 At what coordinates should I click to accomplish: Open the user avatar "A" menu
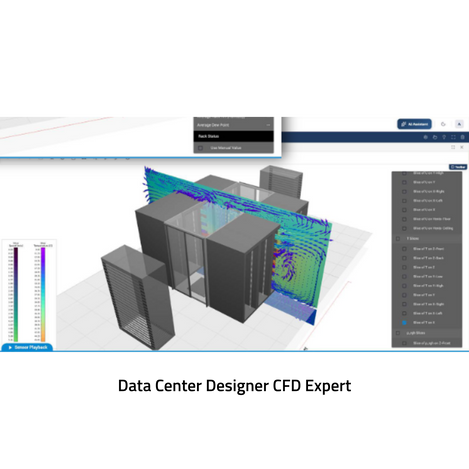coord(459,124)
